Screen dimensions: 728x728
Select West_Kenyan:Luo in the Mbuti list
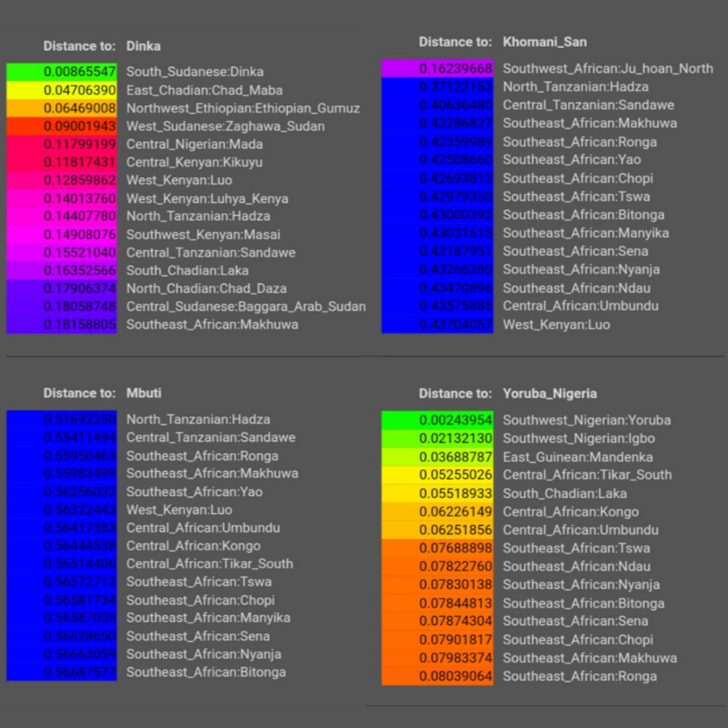[x=179, y=510]
